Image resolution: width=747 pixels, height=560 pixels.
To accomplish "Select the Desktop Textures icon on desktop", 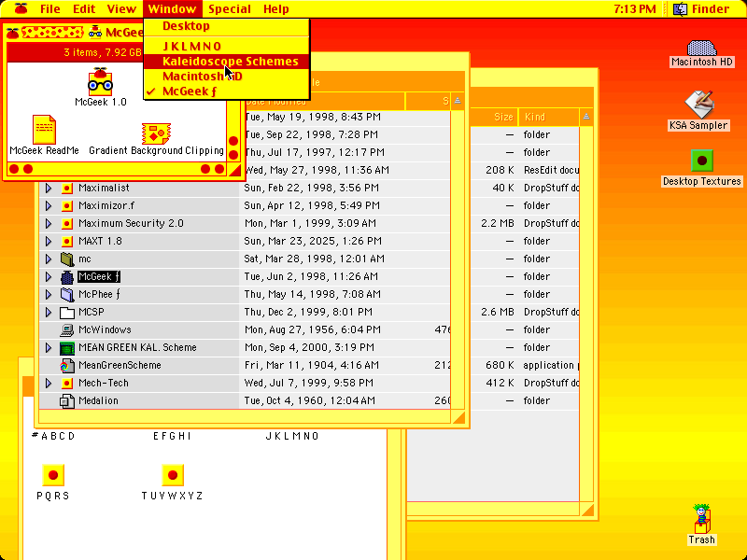I will 702,161.
